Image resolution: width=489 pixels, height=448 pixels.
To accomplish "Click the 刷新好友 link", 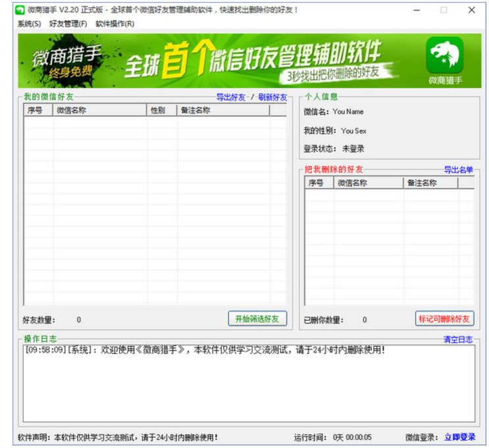I will [272, 97].
